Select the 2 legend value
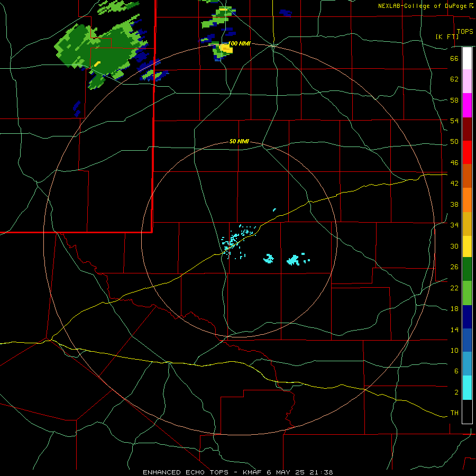The width and height of the screenshot is (476, 476). pyautogui.click(x=456, y=392)
